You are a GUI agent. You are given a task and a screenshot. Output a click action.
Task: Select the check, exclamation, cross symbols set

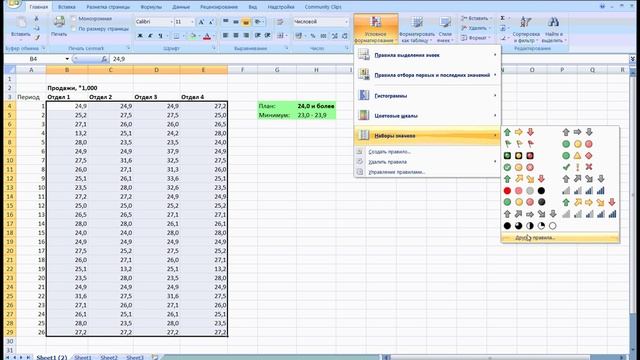577,167
